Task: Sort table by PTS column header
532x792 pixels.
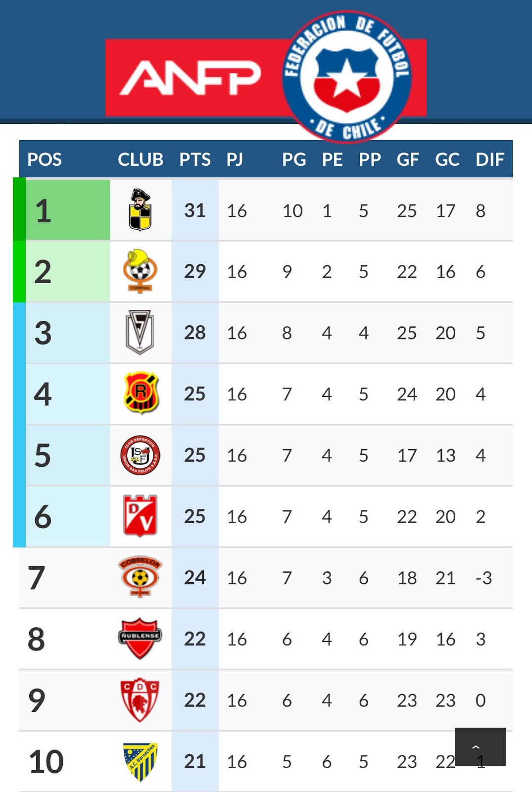Action: point(194,159)
